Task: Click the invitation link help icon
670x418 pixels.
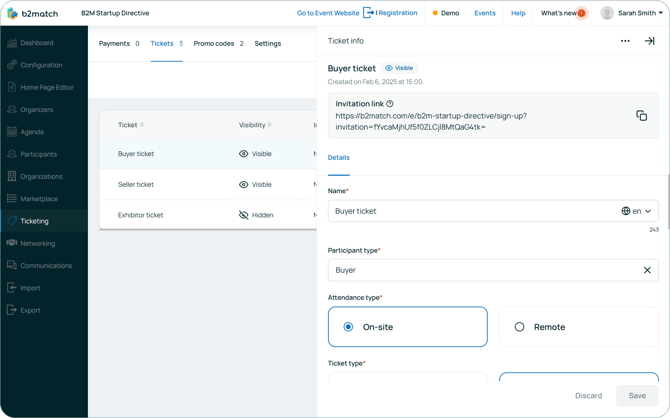Action: pos(390,104)
